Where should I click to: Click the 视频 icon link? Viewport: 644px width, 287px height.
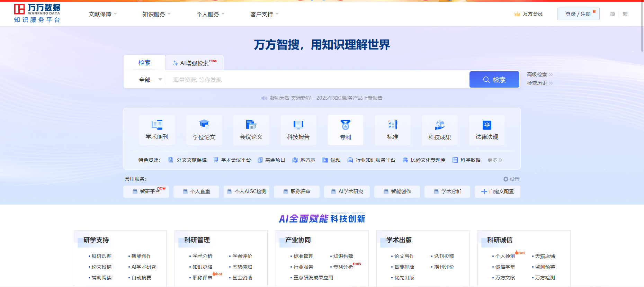(x=325, y=160)
